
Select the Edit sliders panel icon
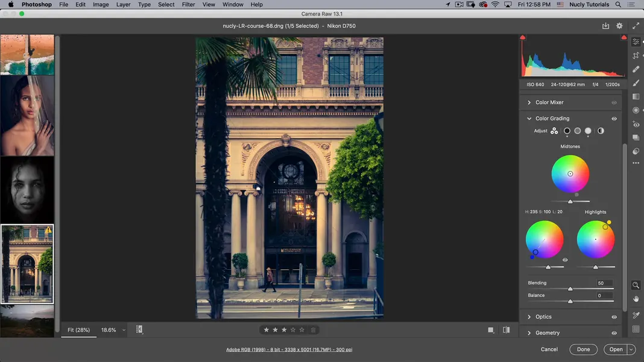[636, 42]
